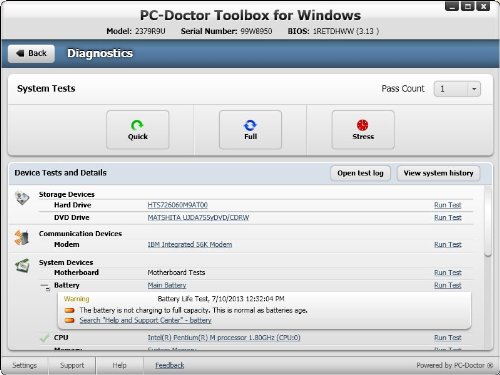The width and height of the screenshot is (500, 375).
Task: Click the System Devices heading
Action: pyautogui.click(x=66, y=262)
